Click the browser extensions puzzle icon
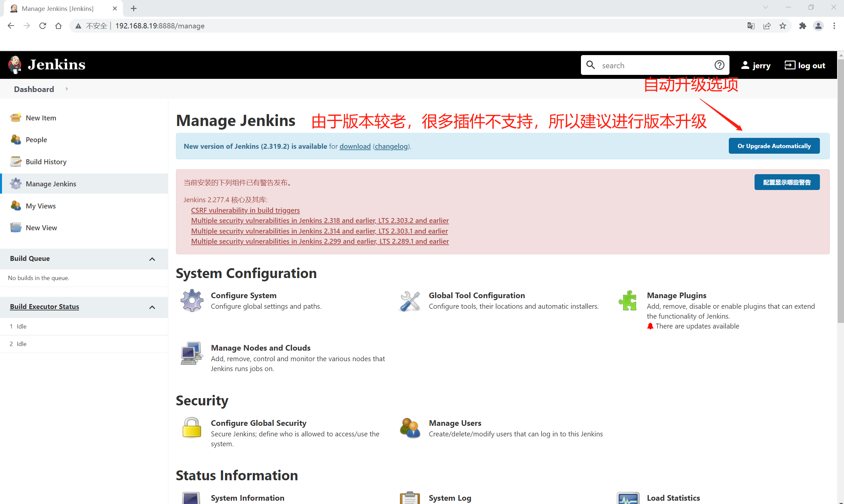This screenshot has height=504, width=844. [x=802, y=26]
